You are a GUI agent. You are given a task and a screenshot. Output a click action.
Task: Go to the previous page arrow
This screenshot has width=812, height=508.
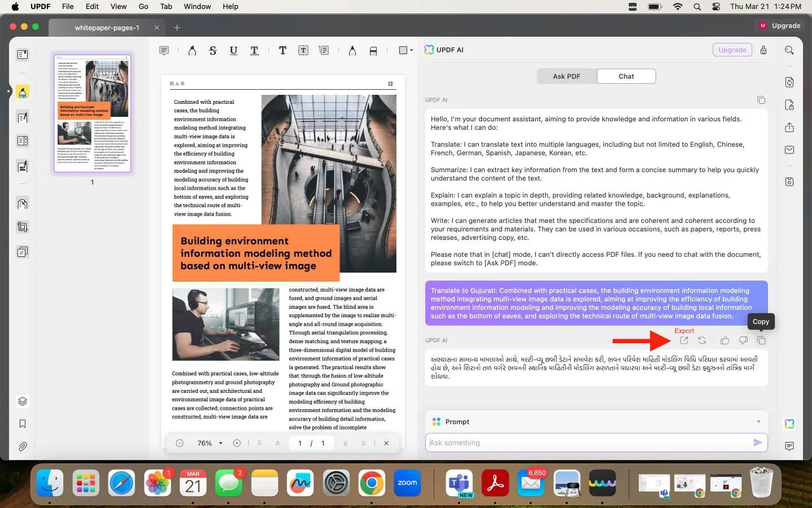(x=277, y=443)
